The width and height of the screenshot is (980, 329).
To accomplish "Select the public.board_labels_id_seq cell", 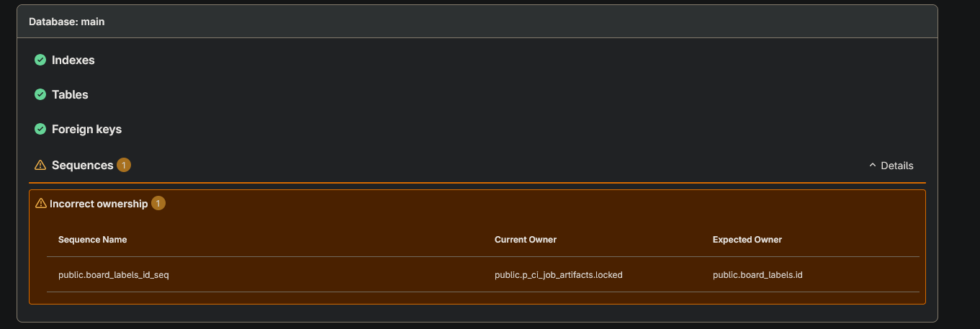I will 113,274.
